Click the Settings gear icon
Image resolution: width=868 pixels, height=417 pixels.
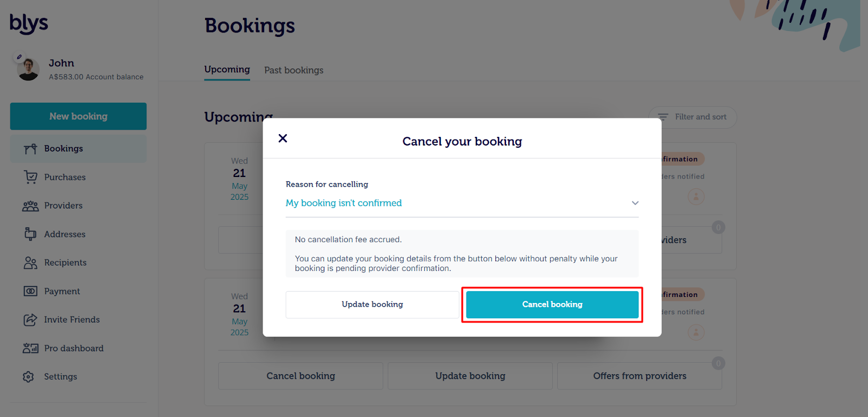(x=29, y=377)
